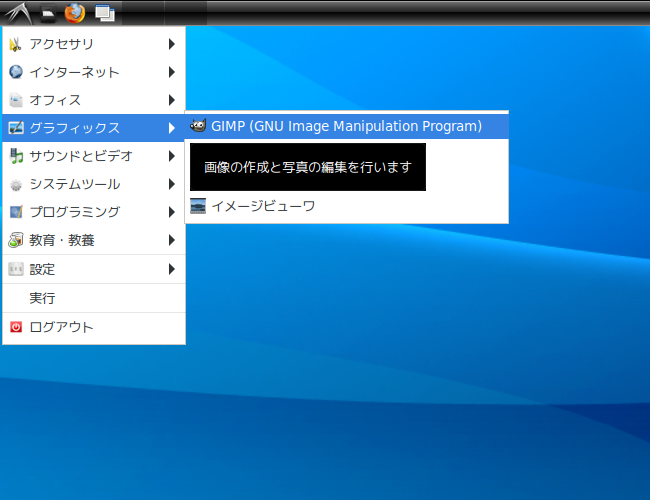Image resolution: width=650 pixels, height=500 pixels.
Task: Expand the オフィス submenu arrow
Action: (172, 100)
